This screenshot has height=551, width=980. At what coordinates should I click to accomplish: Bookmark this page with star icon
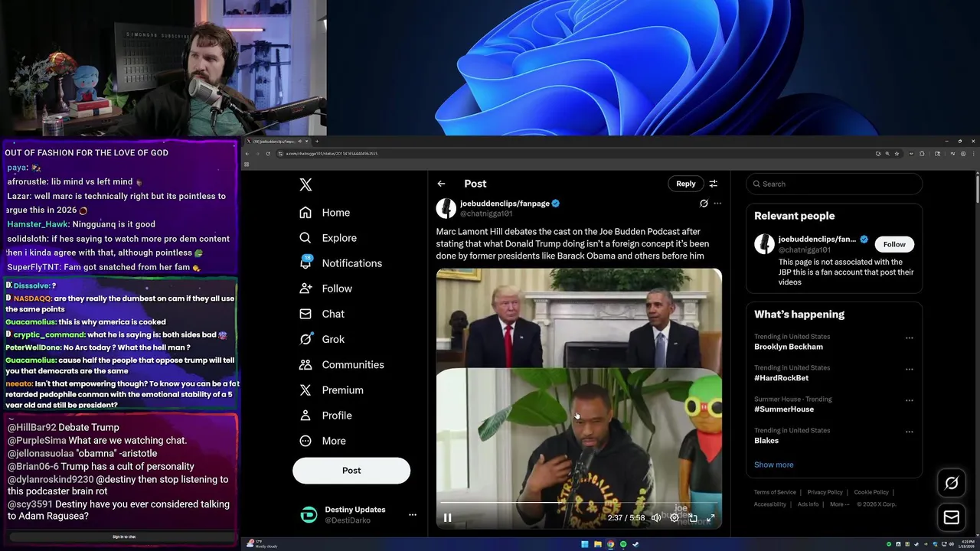[x=897, y=154]
